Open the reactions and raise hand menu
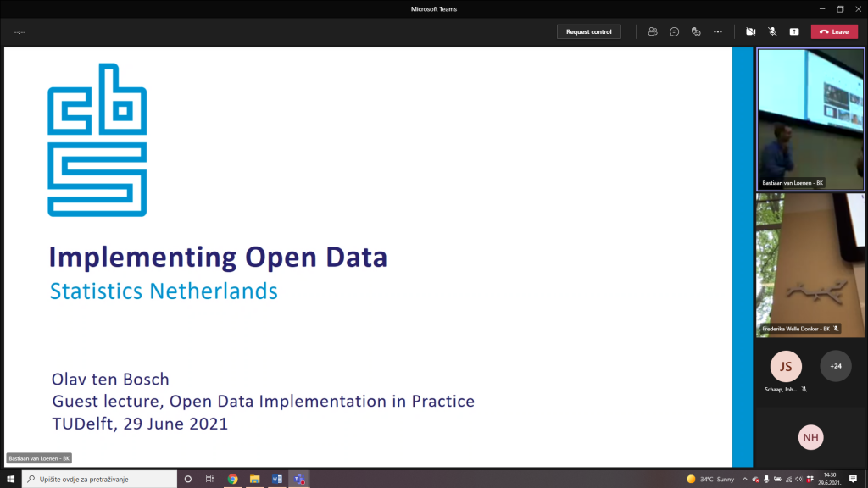Screen dimensions: 868x488 (x=696, y=31)
